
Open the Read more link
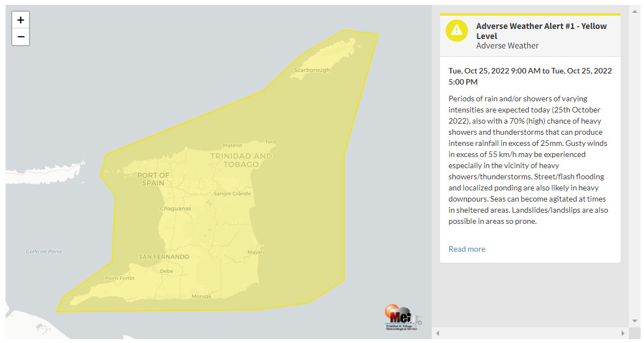pyautogui.click(x=467, y=249)
